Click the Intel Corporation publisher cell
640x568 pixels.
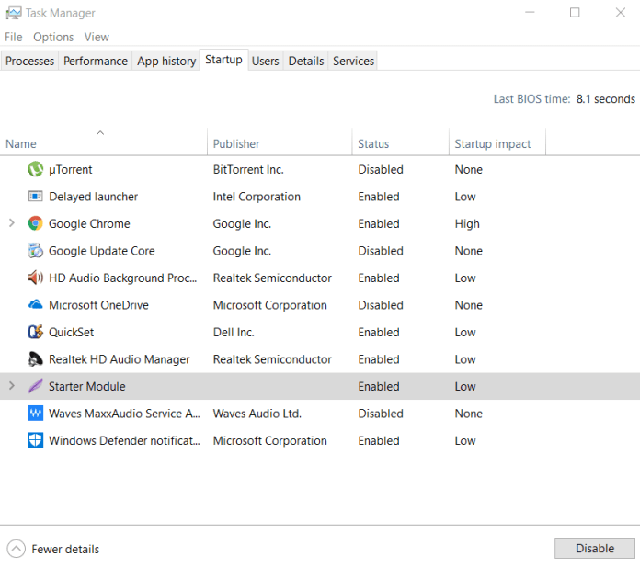(257, 196)
